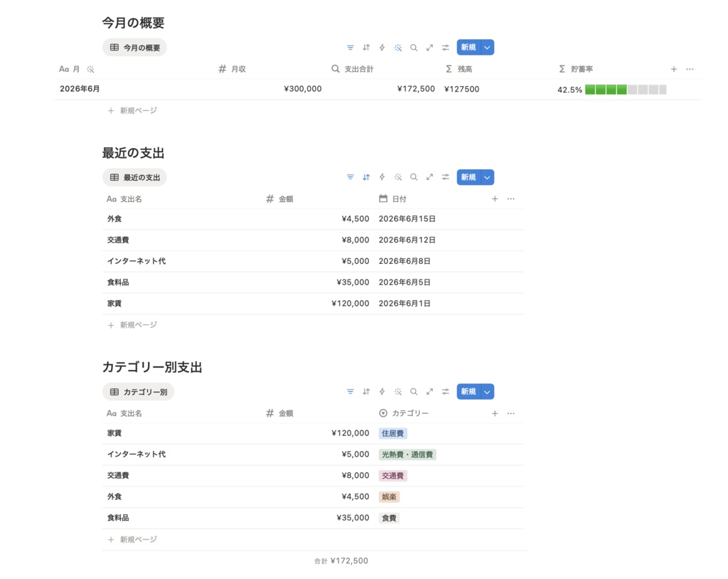728x579 pixels.
Task: Add a property column in 最近の支出 table
Action: (495, 199)
